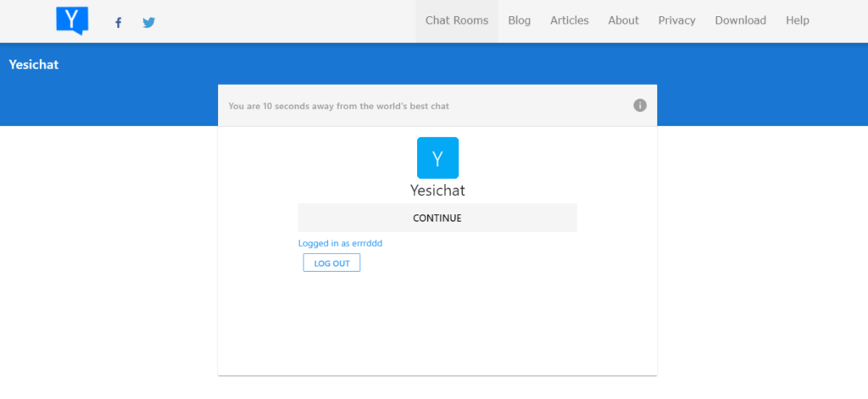This screenshot has height=399, width=868.
Task: Click the Yesichat name under the avatar
Action: click(x=437, y=191)
